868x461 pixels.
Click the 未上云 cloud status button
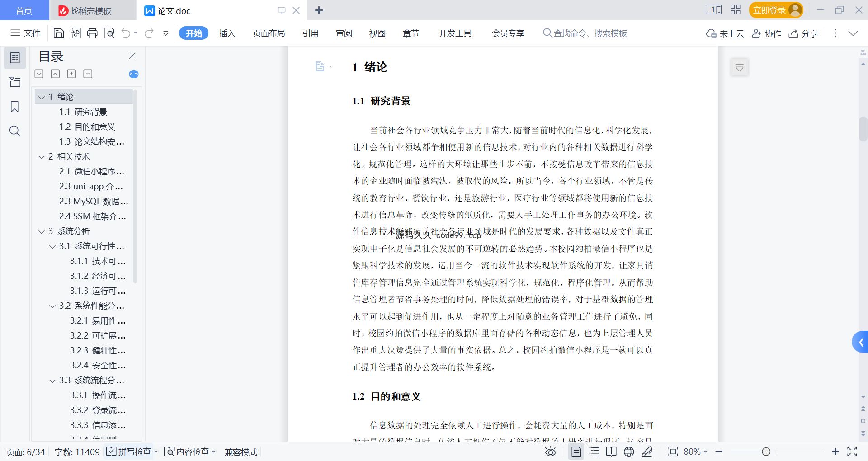pyautogui.click(x=725, y=33)
